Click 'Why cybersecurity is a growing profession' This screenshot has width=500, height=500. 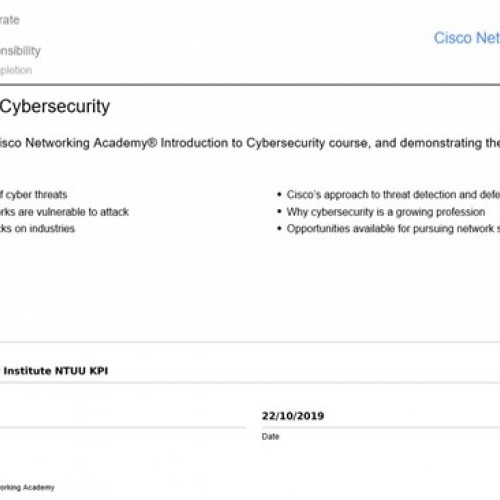[x=386, y=212]
